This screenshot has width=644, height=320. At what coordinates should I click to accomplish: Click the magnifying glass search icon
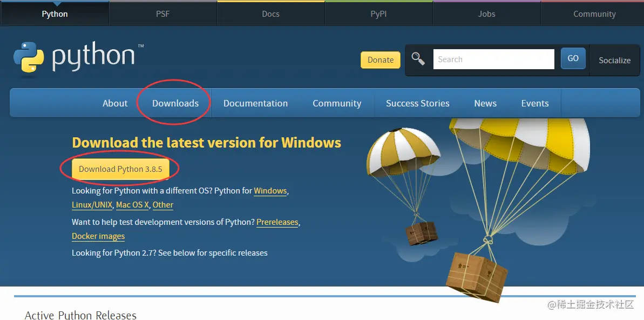[418, 59]
